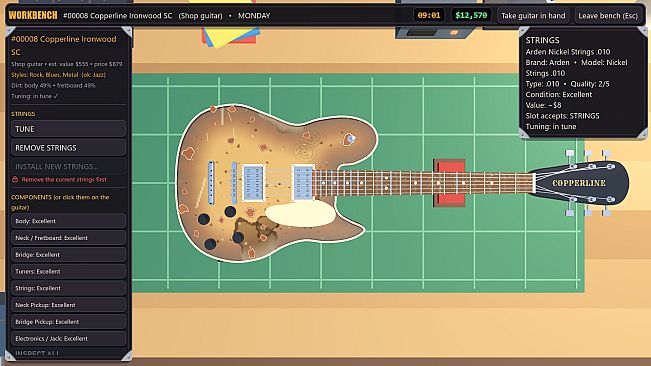Click bottom-row tuner peg nearest the nut
The height and width of the screenshot is (366, 651).
click(x=570, y=212)
